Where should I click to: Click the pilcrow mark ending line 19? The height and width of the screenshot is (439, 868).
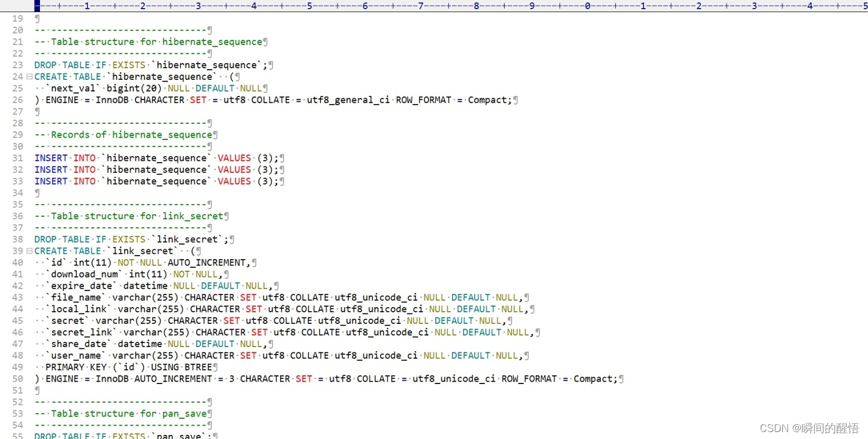pos(36,18)
